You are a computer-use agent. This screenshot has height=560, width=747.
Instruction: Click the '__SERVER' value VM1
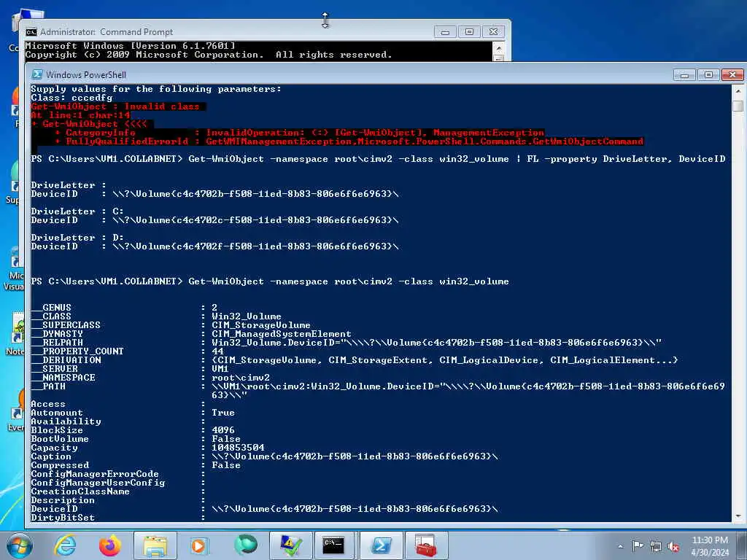point(220,368)
